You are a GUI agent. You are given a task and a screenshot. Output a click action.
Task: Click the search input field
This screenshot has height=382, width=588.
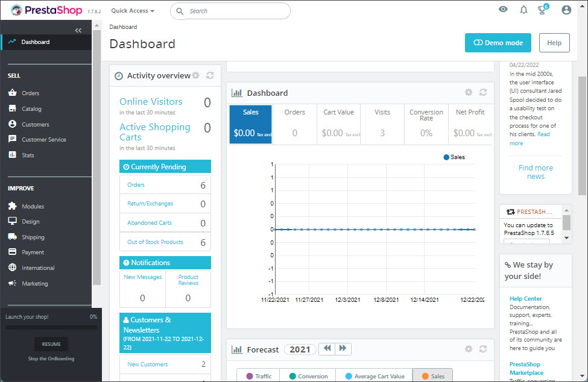coord(230,11)
